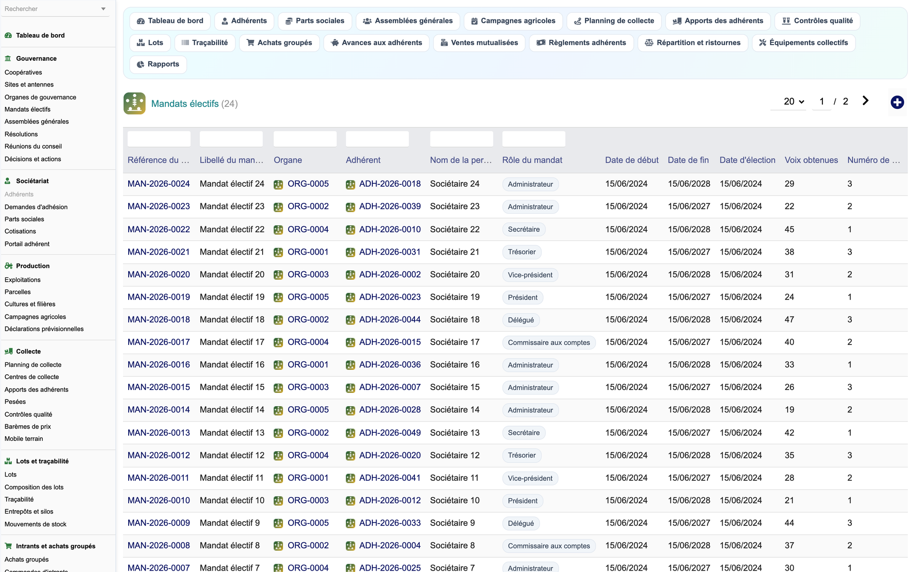Select Résolutions in the sidebar

click(21, 134)
